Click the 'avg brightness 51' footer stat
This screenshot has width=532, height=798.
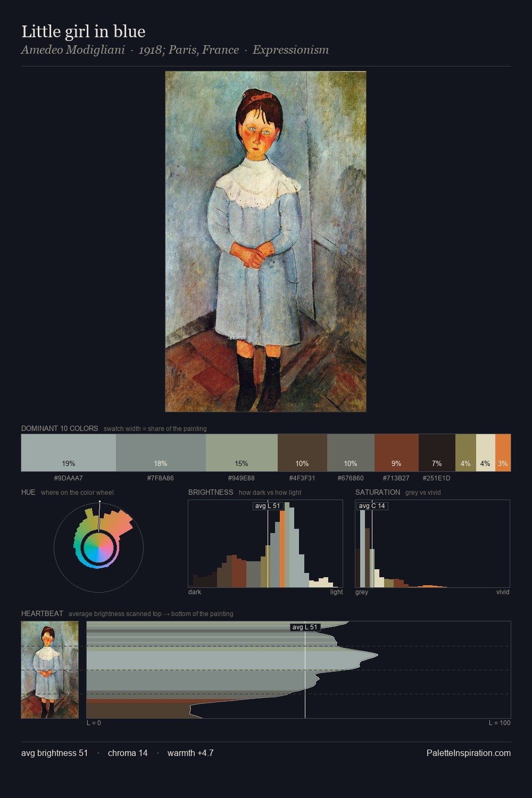point(55,753)
